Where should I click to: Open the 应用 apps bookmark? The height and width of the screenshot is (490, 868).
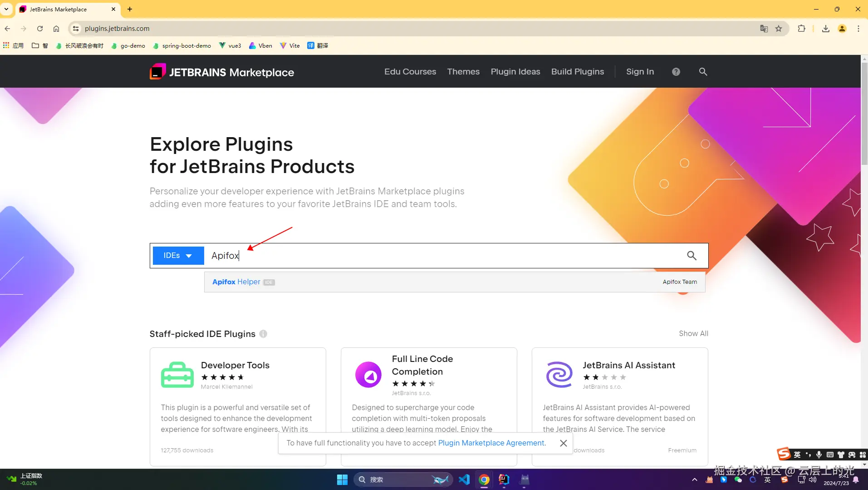pos(13,45)
